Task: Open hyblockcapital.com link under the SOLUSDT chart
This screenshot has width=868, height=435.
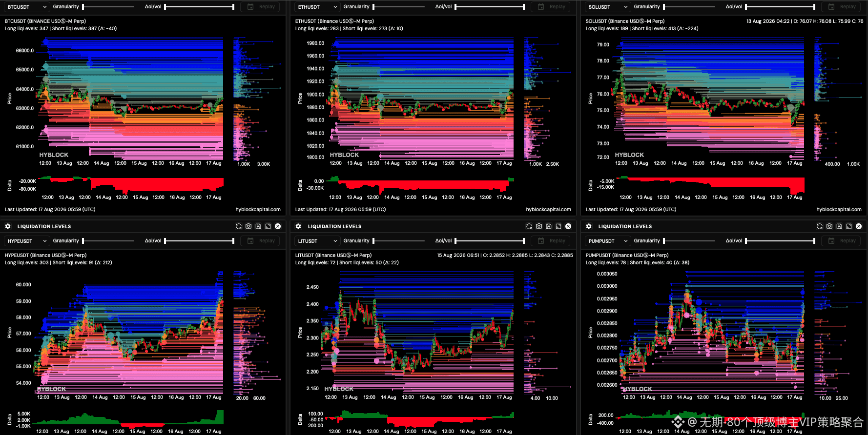Action: (839, 210)
